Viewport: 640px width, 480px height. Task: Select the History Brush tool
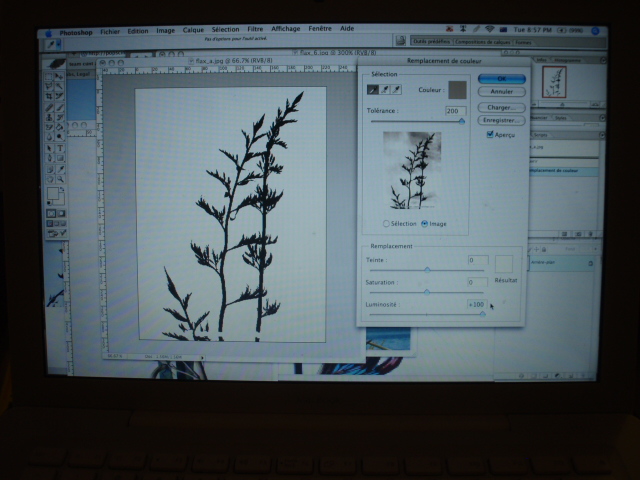point(60,118)
